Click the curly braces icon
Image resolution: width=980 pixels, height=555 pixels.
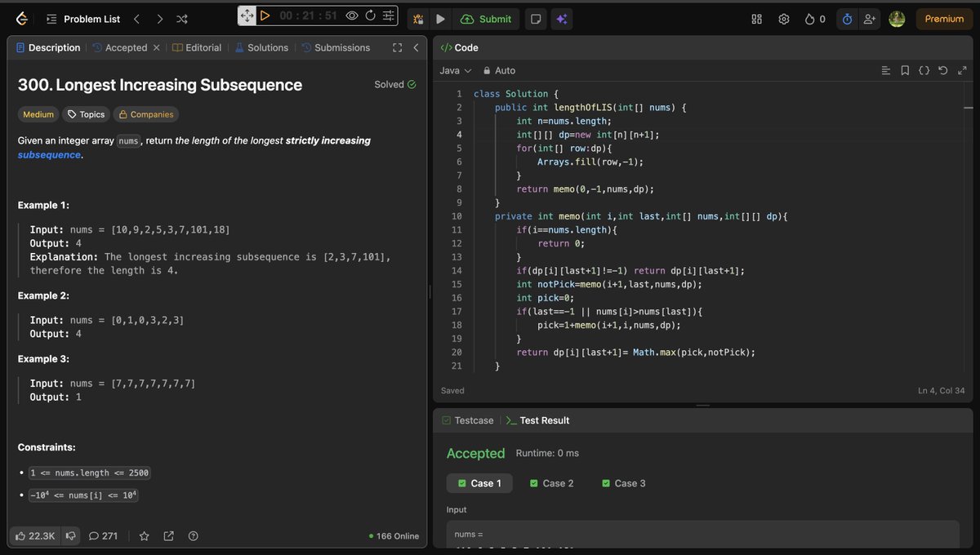924,70
